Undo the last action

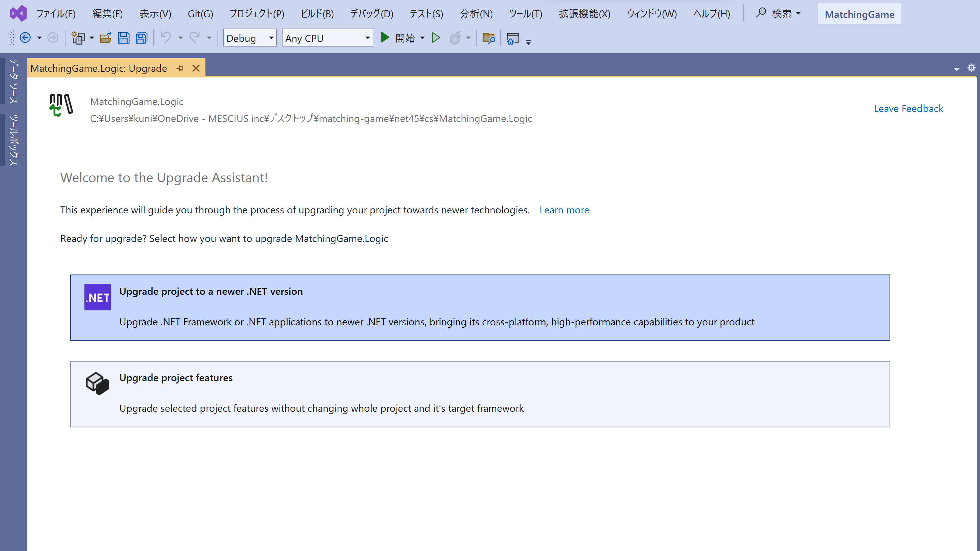coord(166,38)
